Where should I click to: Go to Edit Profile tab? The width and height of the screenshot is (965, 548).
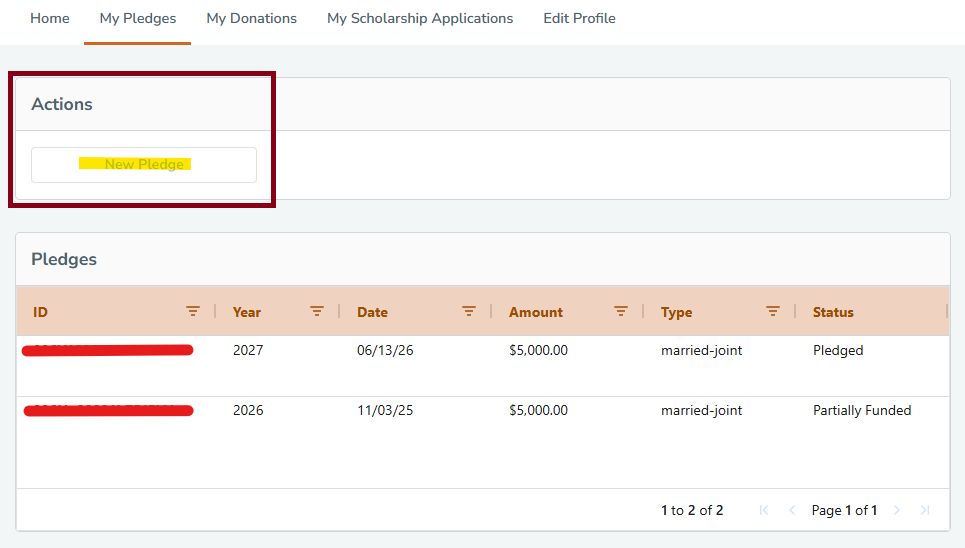click(x=579, y=18)
